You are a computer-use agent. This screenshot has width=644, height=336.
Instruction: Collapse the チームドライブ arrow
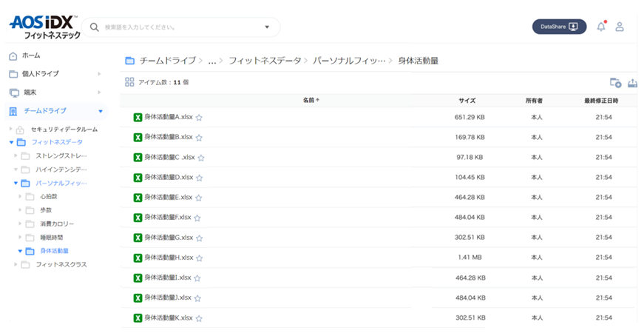(101, 111)
